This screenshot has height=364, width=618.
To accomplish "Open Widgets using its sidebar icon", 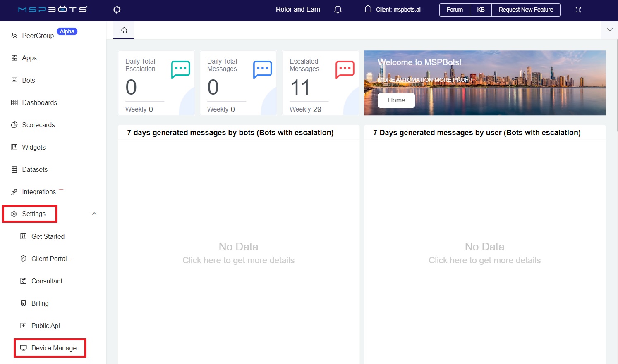I will (x=14, y=147).
